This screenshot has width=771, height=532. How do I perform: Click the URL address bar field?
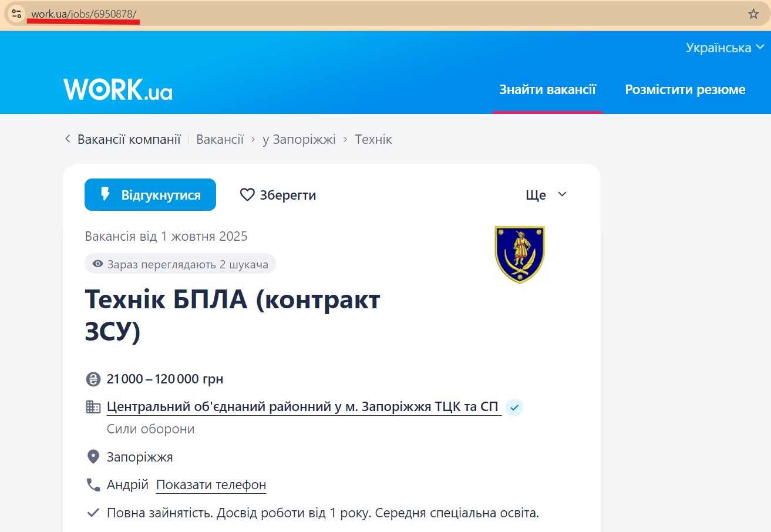411,14
